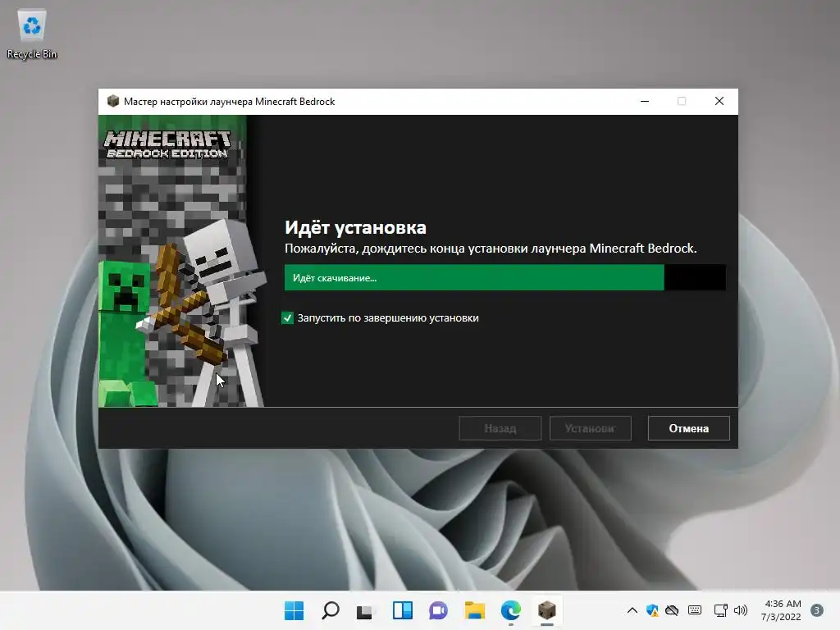
Task: Minimize the Minecraft Bedrock installer window
Action: (x=645, y=101)
